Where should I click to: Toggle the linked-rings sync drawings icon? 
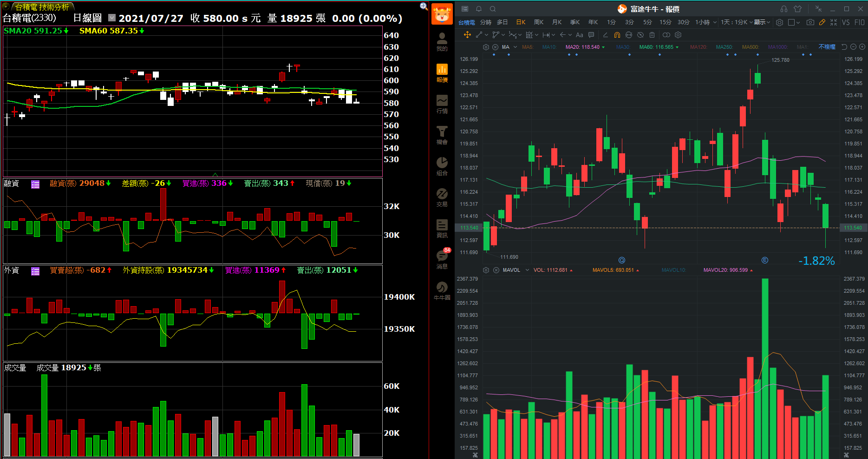(x=666, y=35)
